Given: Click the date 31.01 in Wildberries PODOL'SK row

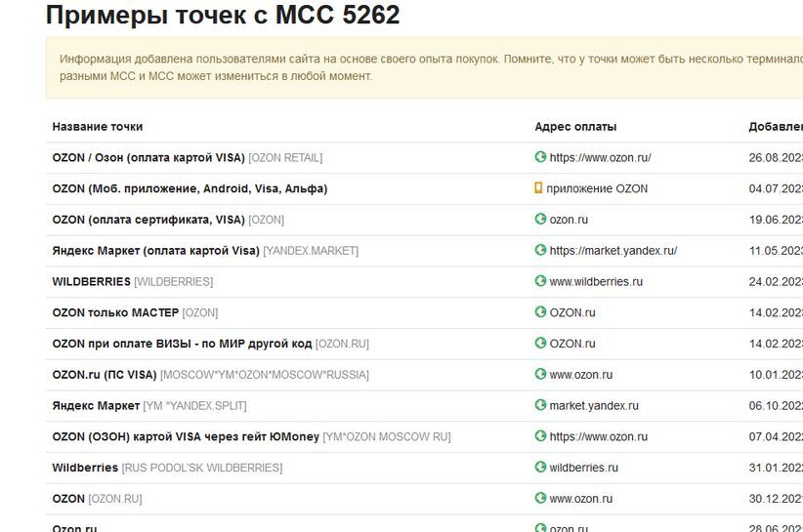Looking at the screenshot, I should tap(776, 468).
